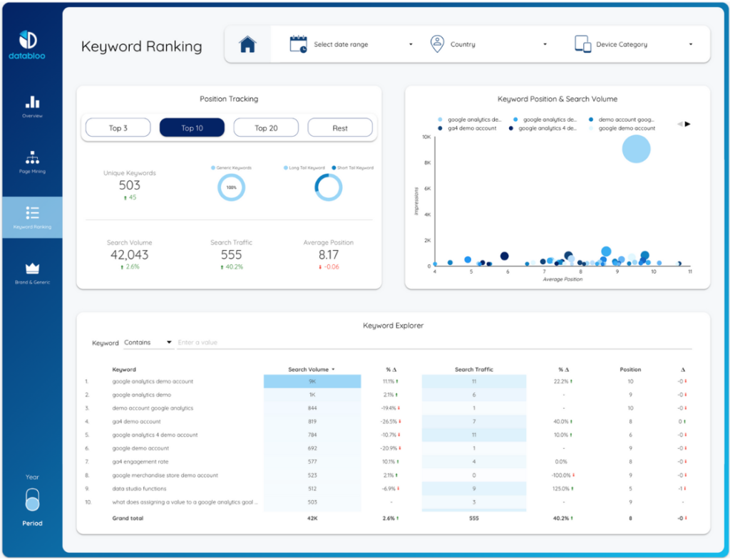The image size is (730, 560).
Task: Click the calendar date range icon
Action: 298,44
